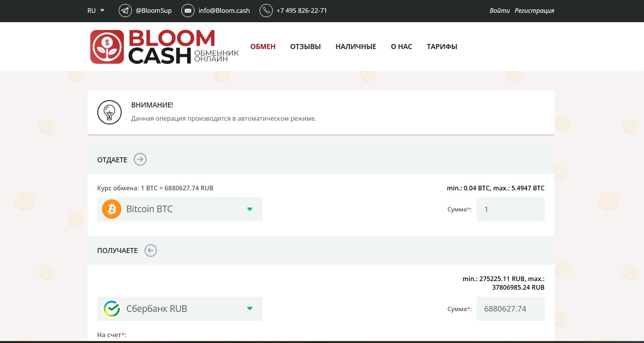Open the @BloomSup Telegram link
The width and height of the screenshot is (644, 343).
click(x=154, y=11)
